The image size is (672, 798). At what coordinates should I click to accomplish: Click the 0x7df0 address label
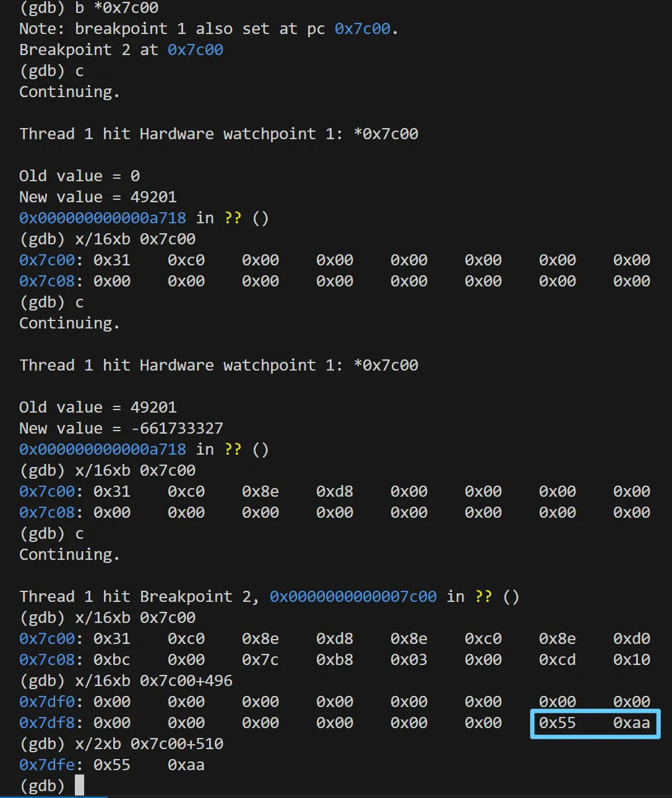[x=46, y=702]
